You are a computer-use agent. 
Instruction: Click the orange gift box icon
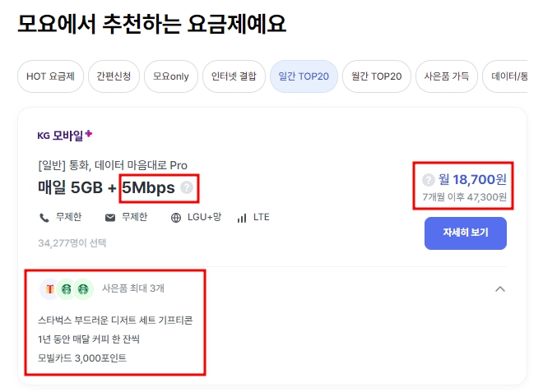(50, 289)
